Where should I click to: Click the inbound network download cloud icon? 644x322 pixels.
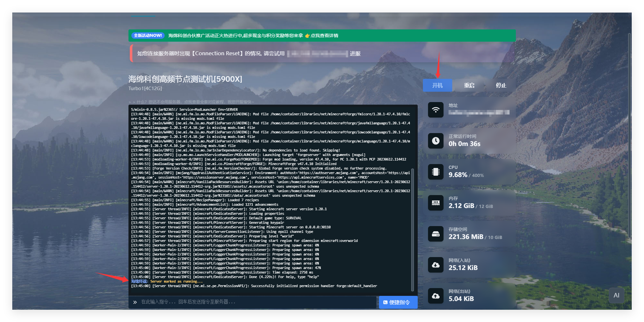tap(435, 265)
